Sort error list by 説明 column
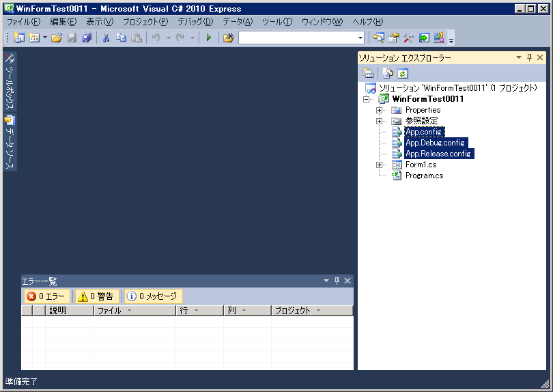This screenshot has height=392, width=553. pos(70,311)
